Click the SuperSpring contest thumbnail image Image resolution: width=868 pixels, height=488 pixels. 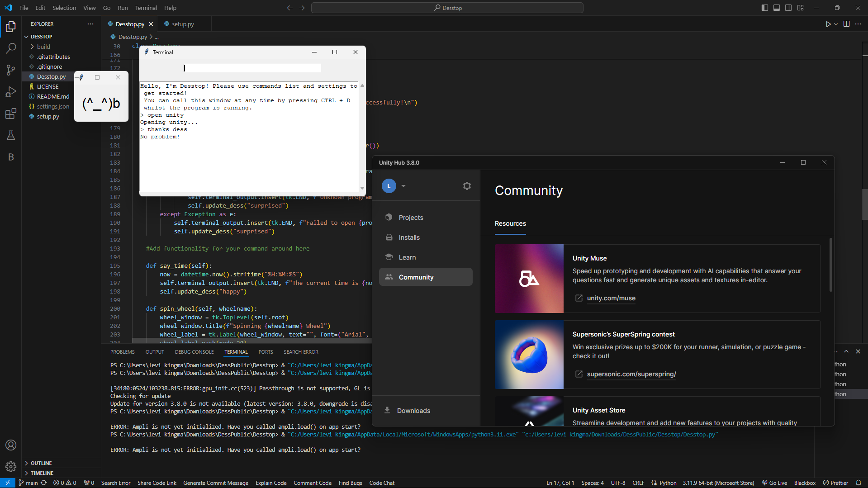(529, 355)
